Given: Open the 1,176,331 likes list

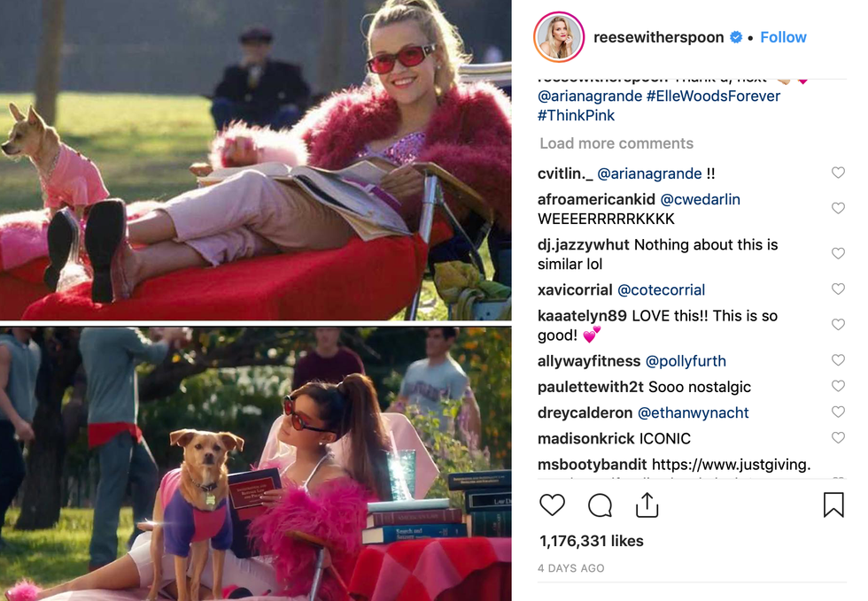Looking at the screenshot, I should click(592, 541).
